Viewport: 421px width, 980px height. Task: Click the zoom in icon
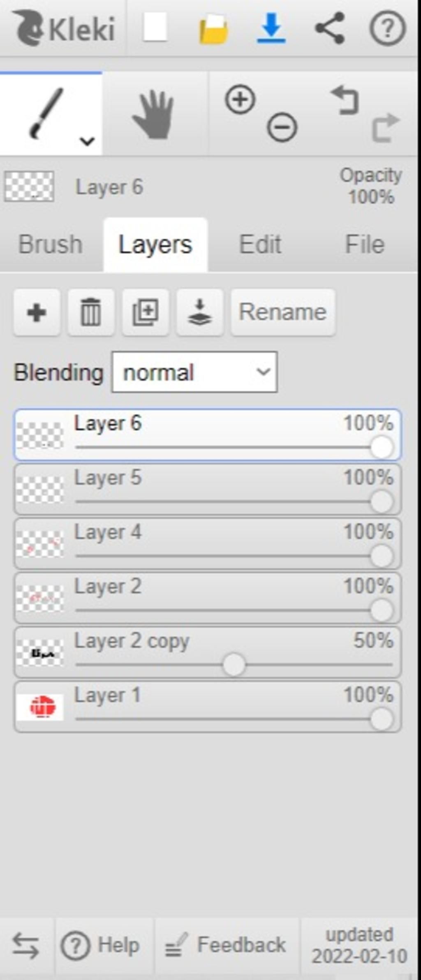coord(240,99)
